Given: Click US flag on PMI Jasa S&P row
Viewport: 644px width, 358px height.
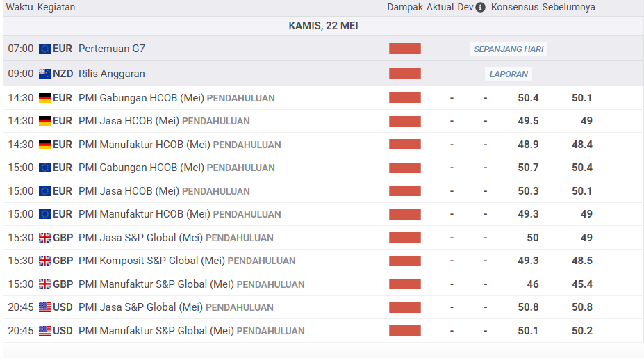Looking at the screenshot, I should click(44, 307).
